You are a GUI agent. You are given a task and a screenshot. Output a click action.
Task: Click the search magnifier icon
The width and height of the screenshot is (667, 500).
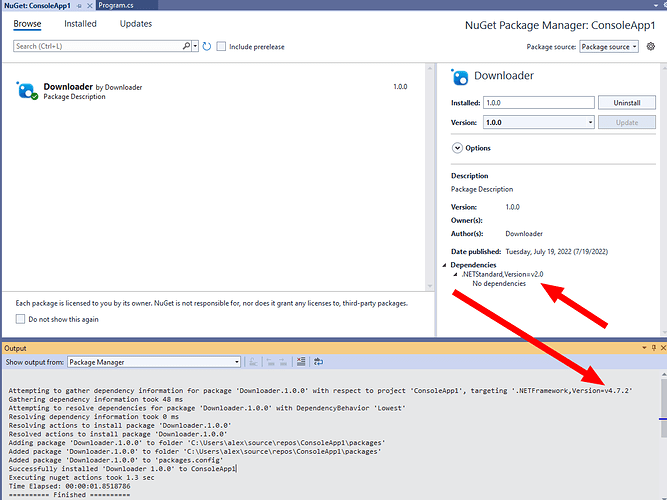(186, 46)
